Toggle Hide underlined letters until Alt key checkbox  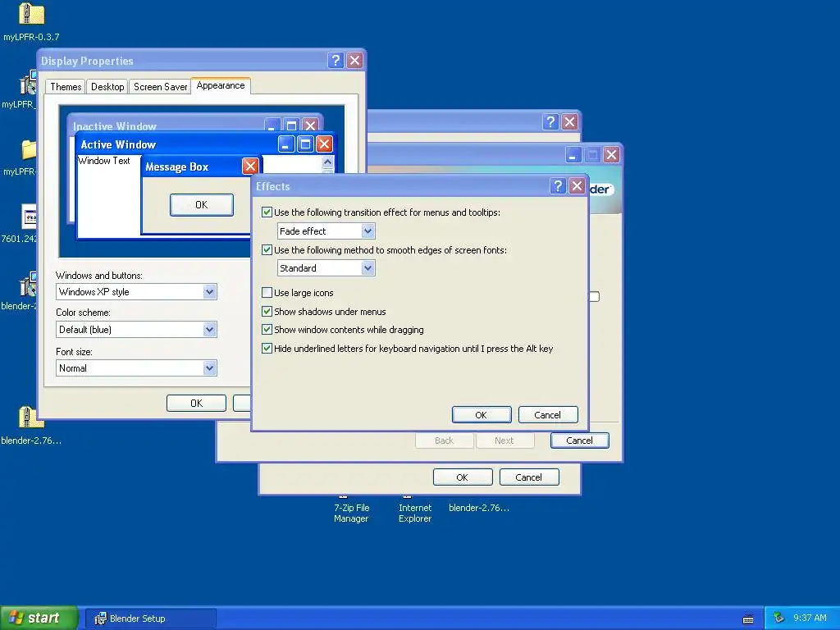267,348
